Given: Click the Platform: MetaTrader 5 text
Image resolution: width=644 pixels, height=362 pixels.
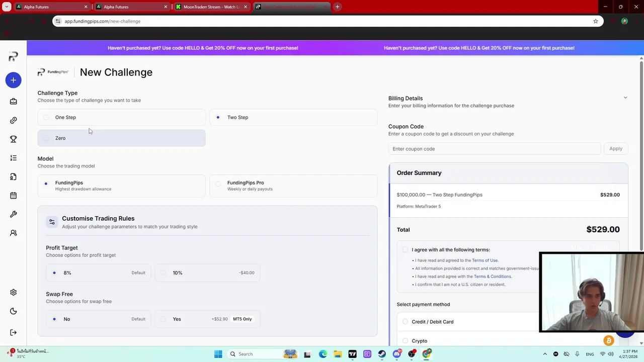Looking at the screenshot, I should click(x=419, y=206).
